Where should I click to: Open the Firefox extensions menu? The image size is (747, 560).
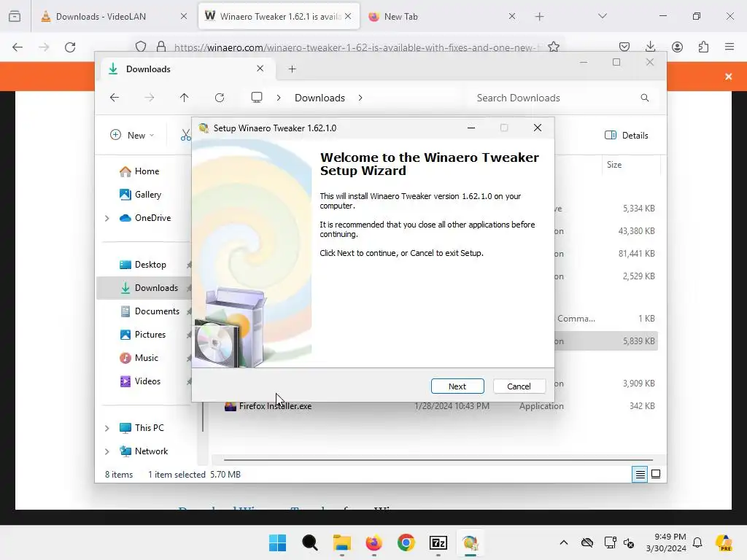(x=703, y=47)
